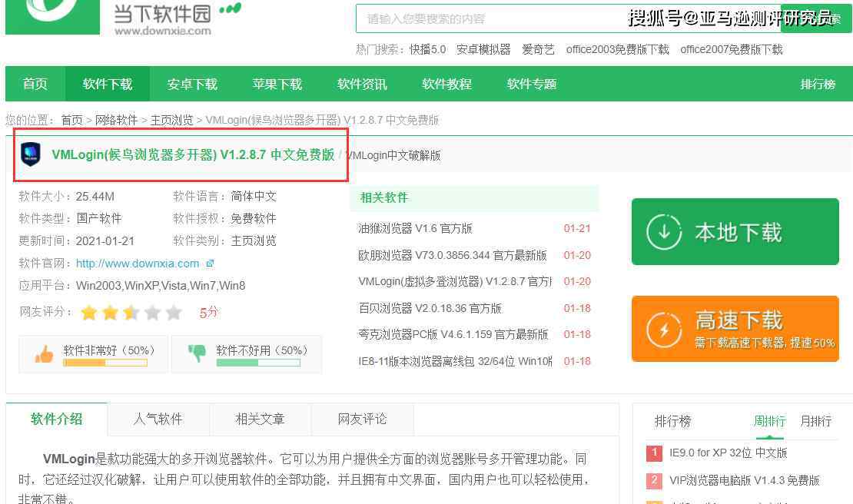This screenshot has width=853, height=504.
Task: Select the fifth rating star
Action: click(x=174, y=313)
